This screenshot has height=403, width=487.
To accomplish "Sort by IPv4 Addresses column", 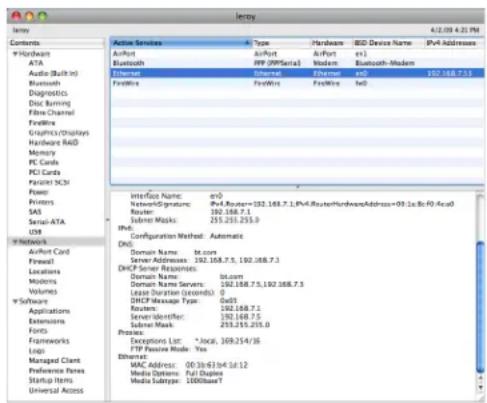I will click(455, 43).
